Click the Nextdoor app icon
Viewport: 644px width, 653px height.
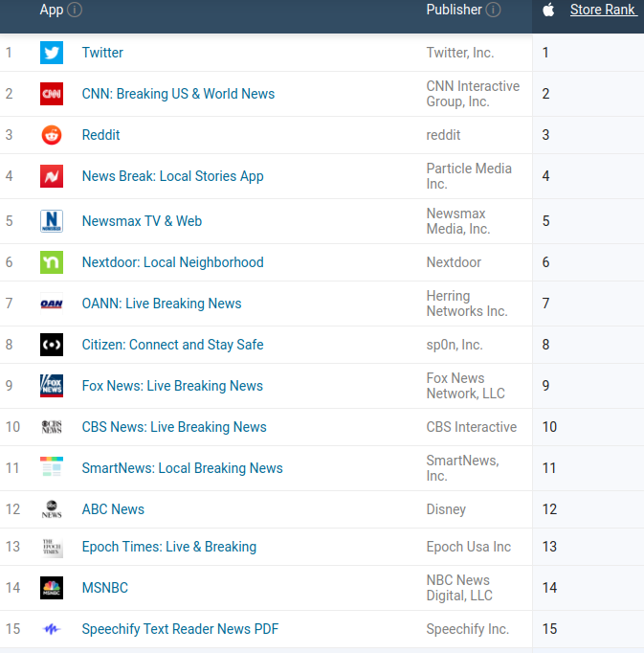coord(52,262)
